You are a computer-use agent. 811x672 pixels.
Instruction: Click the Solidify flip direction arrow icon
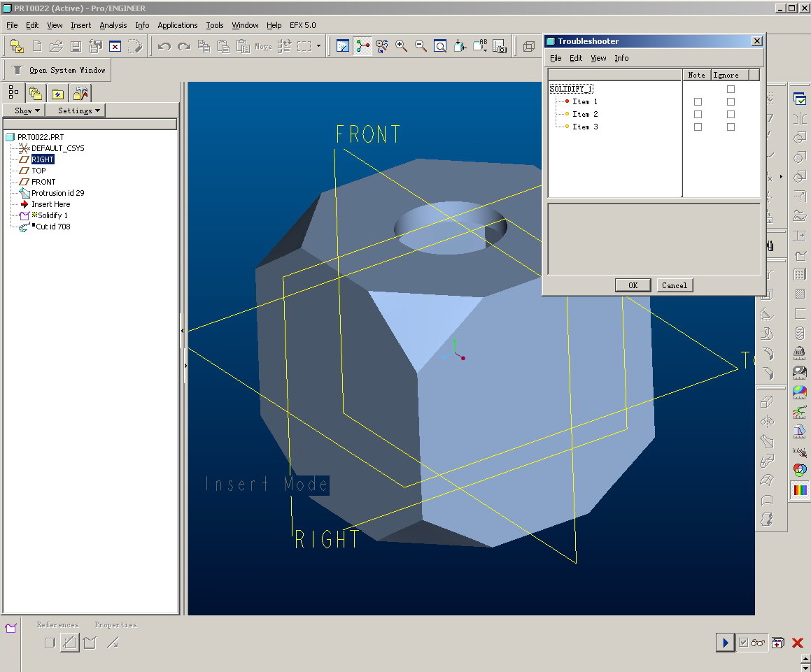pyautogui.click(x=113, y=643)
